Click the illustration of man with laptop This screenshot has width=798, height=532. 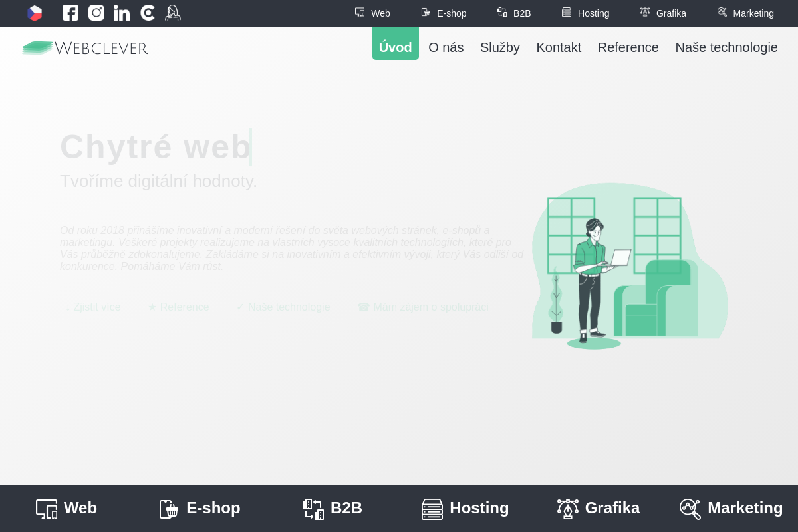630,266
